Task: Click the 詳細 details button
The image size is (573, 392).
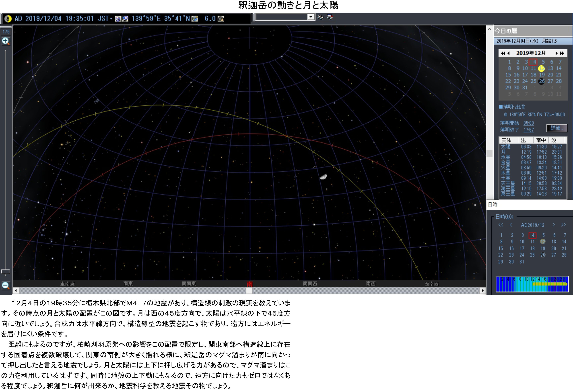Action: (557, 128)
